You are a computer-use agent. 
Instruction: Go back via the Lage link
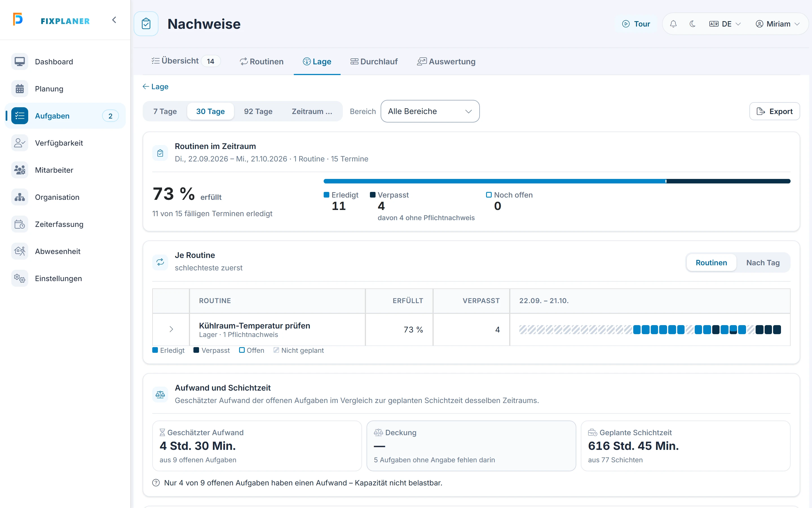coord(155,87)
